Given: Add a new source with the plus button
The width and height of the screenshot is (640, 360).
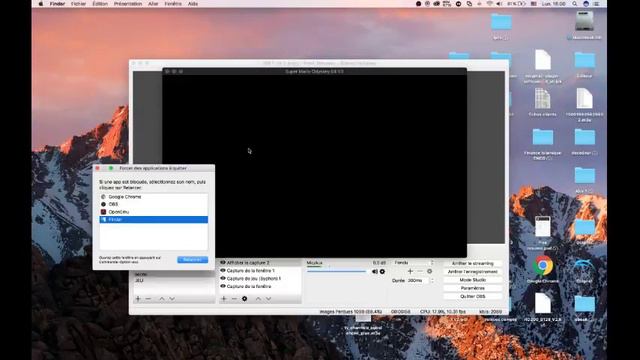Looking at the screenshot, I should pos(224,299).
